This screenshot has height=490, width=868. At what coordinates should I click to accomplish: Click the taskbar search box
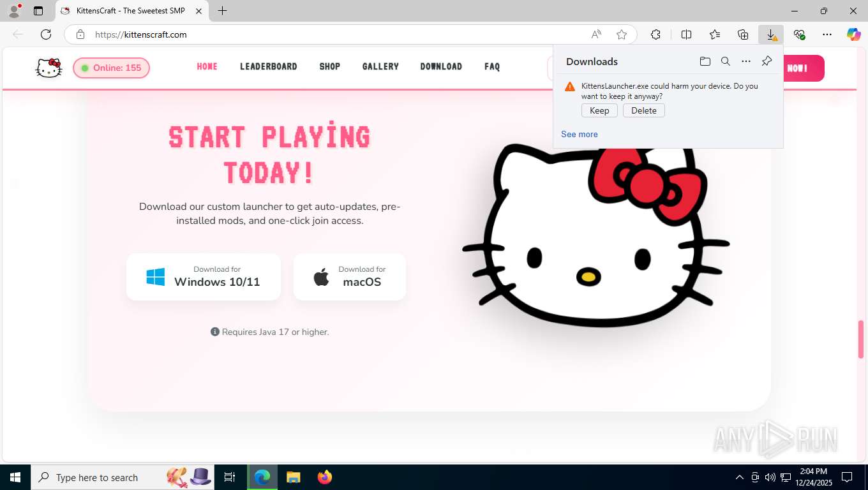click(x=123, y=477)
